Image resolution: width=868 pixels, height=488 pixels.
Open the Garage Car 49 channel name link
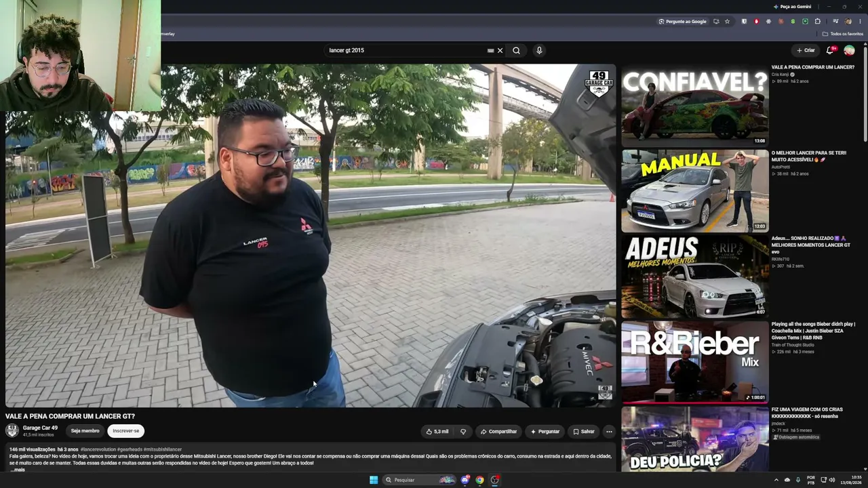click(40, 428)
